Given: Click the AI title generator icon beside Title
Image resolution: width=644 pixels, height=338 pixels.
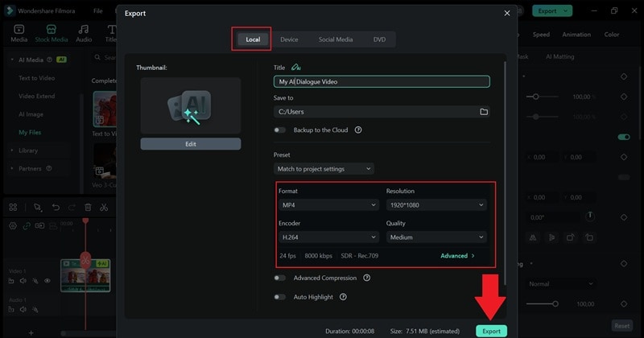Looking at the screenshot, I should 295,68.
